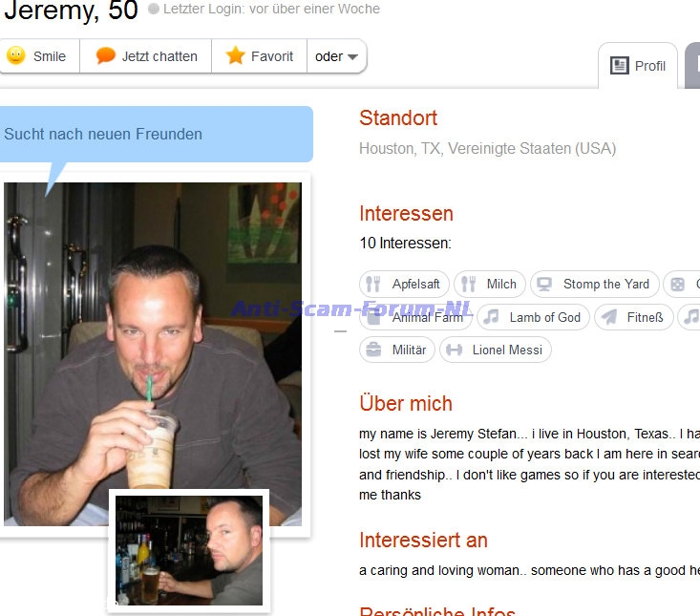Click the dumbbell icon beside Lionel Messi
The height and width of the screenshot is (616, 700).
(x=454, y=350)
